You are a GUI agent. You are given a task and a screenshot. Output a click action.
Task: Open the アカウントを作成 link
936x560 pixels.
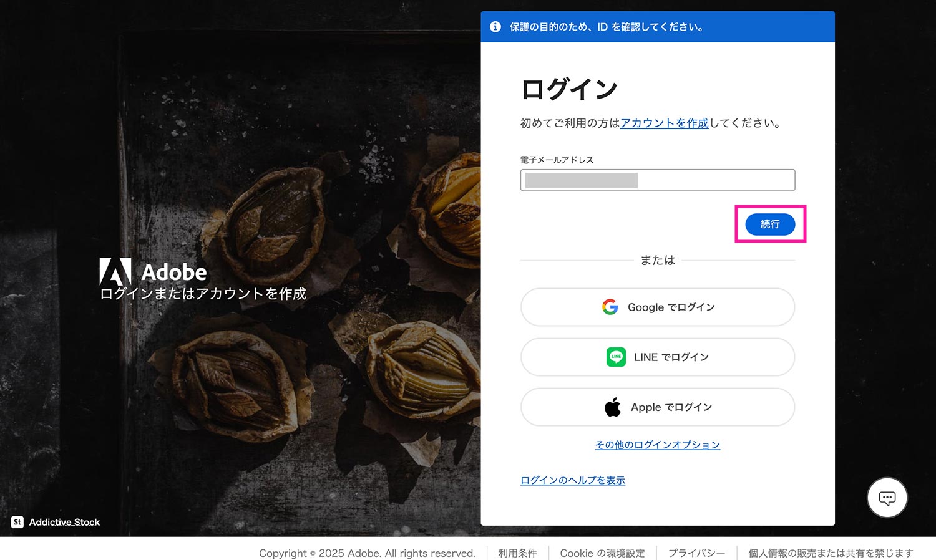coord(664,123)
